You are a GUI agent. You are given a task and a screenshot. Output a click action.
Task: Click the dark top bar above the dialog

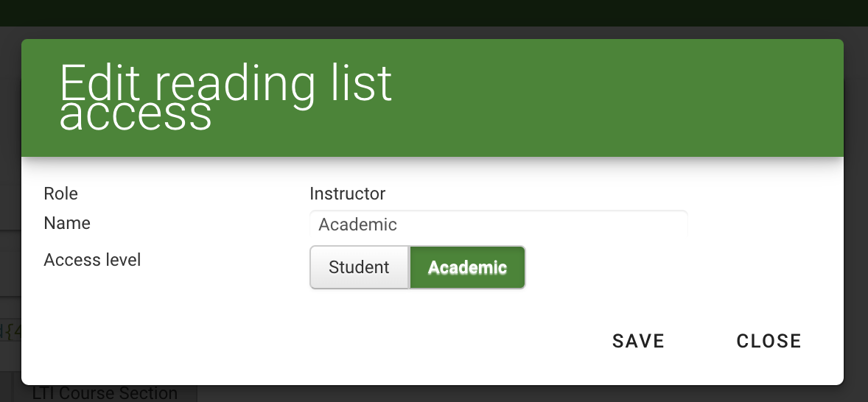[434, 13]
